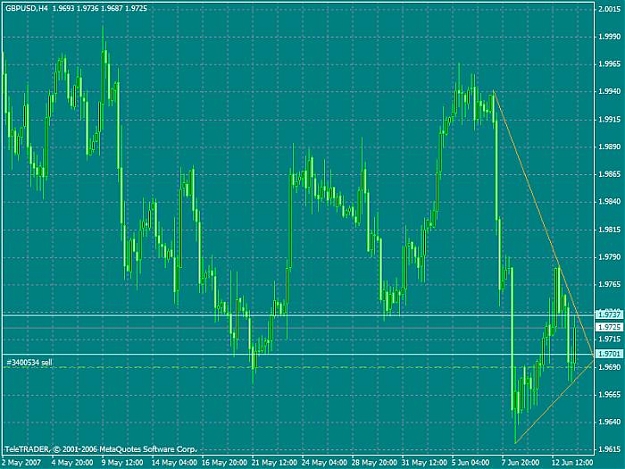This screenshot has width=625, height=469.
Task: Click the 28 May 20:00 time label
Action: (374, 463)
